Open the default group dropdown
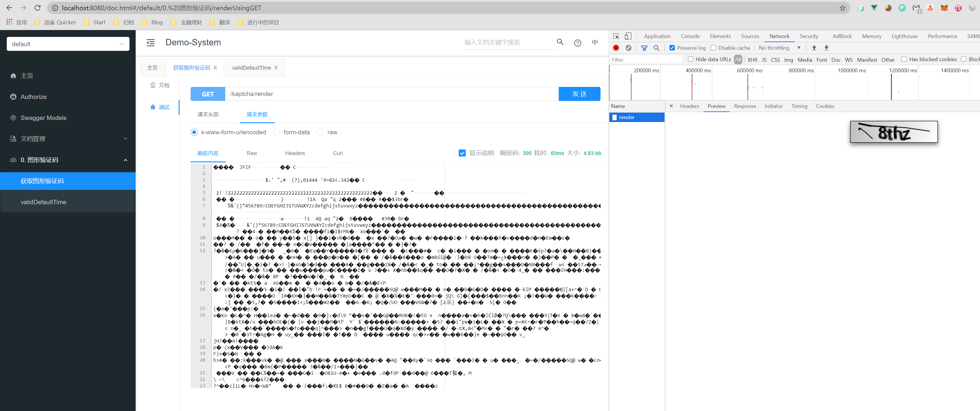The width and height of the screenshot is (980, 411). tap(68, 44)
